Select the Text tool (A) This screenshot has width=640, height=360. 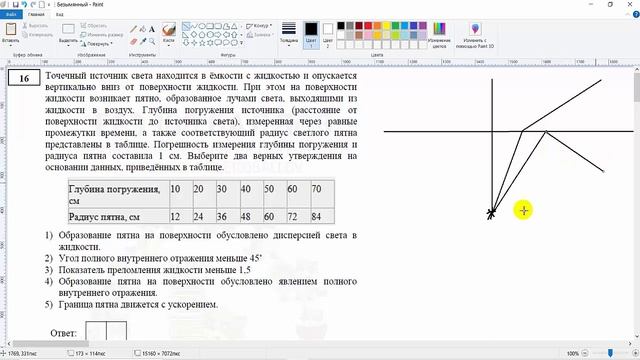pyautogui.click(x=152, y=29)
